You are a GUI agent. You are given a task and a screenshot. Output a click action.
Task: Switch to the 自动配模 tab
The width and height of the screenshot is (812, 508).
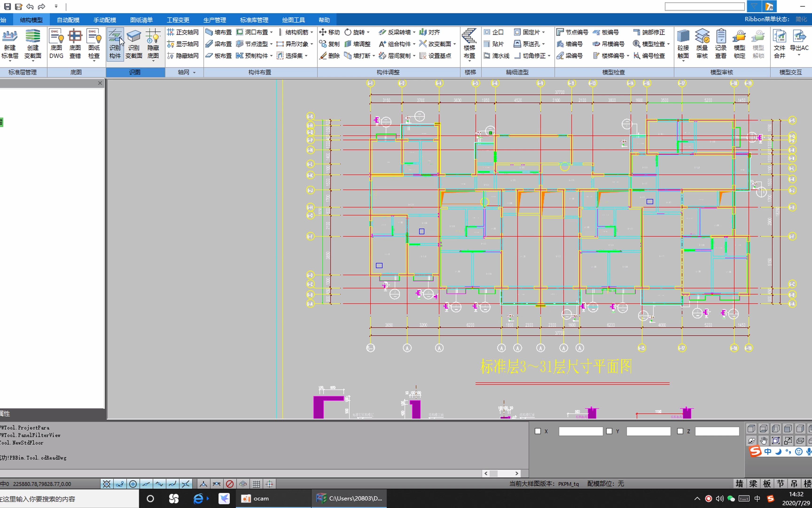68,20
